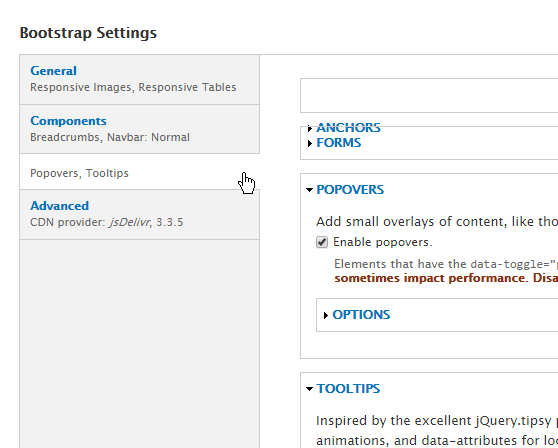558x448 pixels.
Task: Toggle the Enable popovers checkbox
Action: [322, 242]
